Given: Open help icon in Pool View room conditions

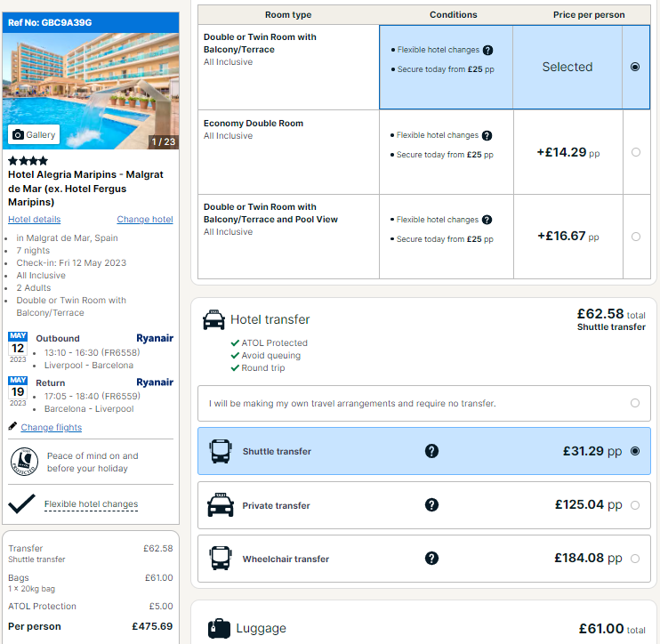Looking at the screenshot, I should click(487, 220).
